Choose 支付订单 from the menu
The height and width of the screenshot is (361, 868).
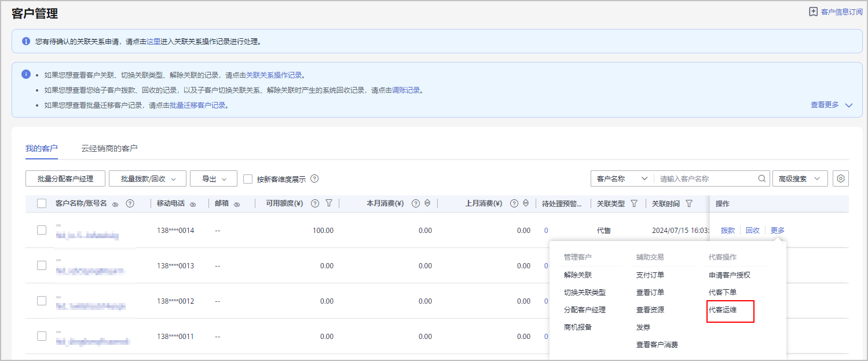point(650,275)
